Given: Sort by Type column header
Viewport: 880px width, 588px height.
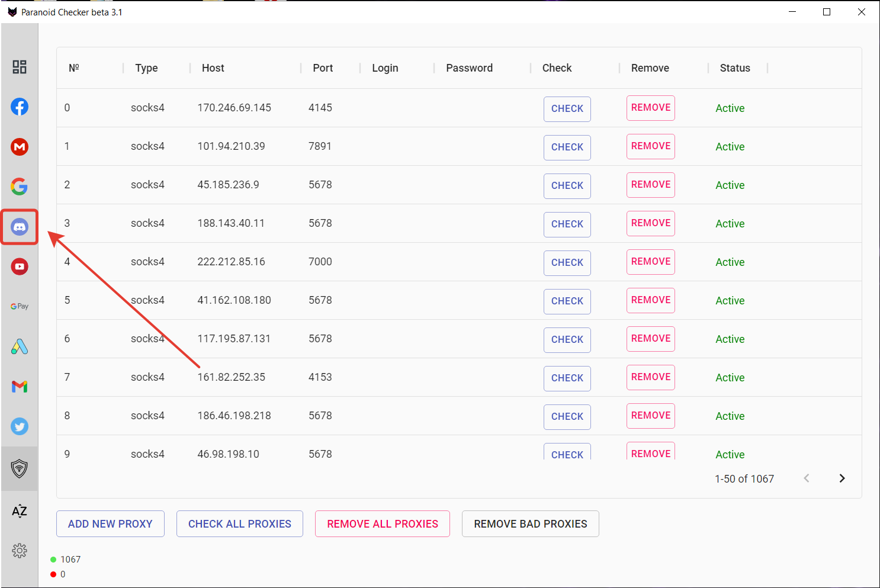Looking at the screenshot, I should point(146,68).
